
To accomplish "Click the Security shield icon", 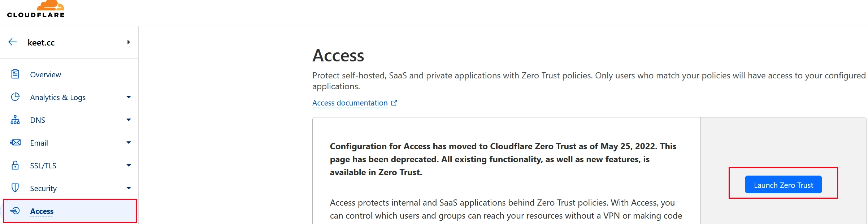I will pos(15,188).
